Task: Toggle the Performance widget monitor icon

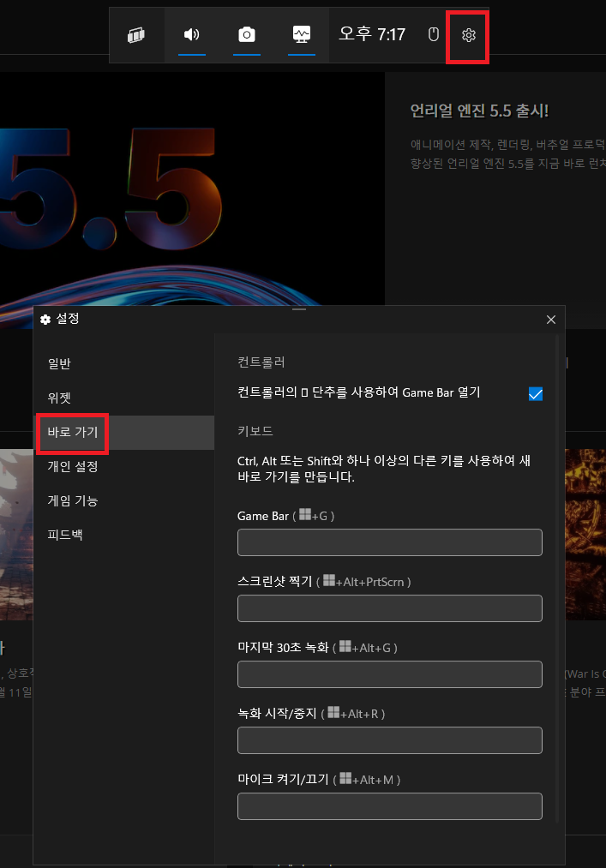Action: (x=302, y=35)
